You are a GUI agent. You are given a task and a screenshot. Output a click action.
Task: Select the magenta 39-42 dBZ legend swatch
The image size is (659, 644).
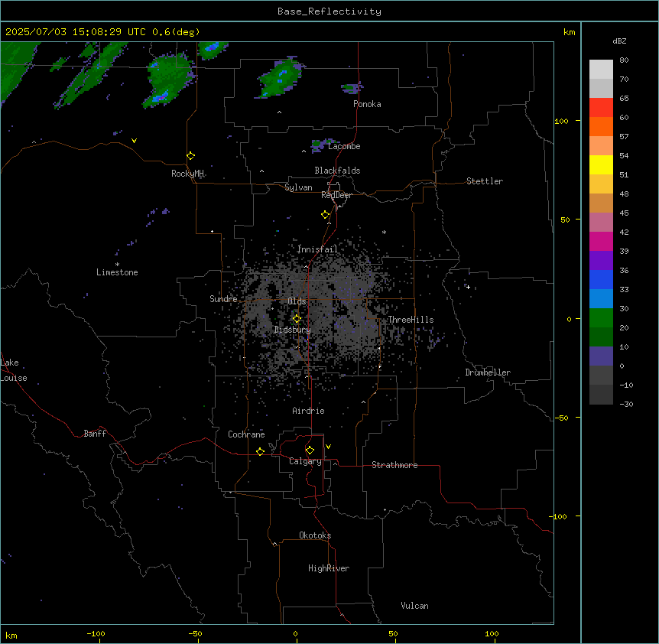click(601, 241)
